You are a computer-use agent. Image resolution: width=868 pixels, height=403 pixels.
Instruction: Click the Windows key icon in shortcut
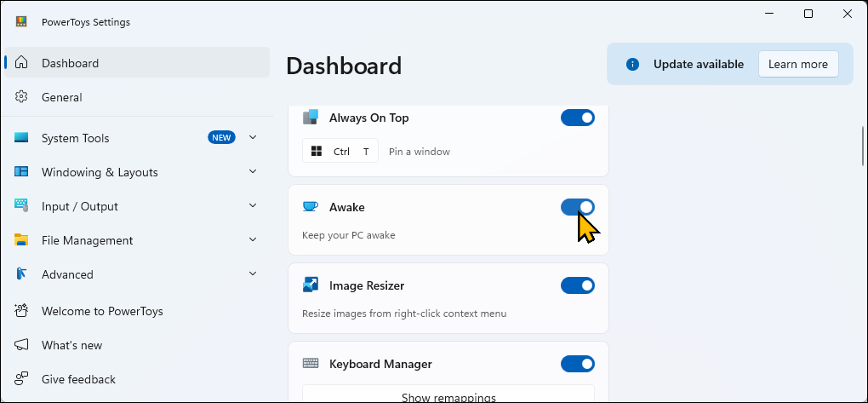317,152
